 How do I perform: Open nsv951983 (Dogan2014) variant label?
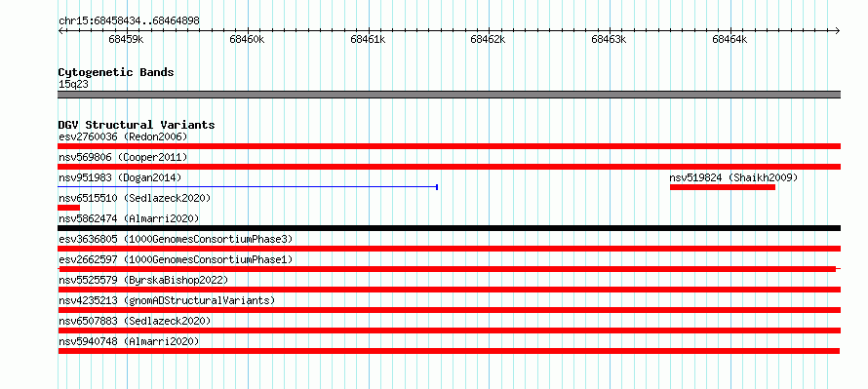(x=120, y=177)
